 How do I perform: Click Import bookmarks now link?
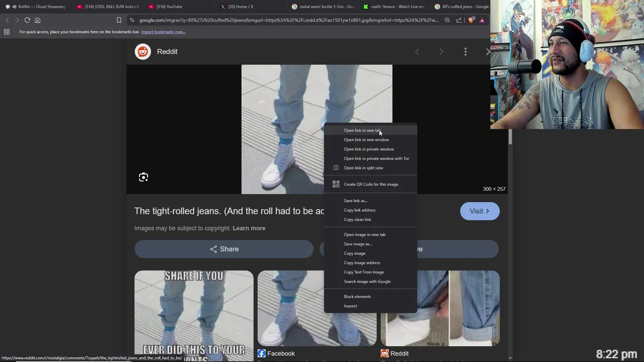pos(163,32)
